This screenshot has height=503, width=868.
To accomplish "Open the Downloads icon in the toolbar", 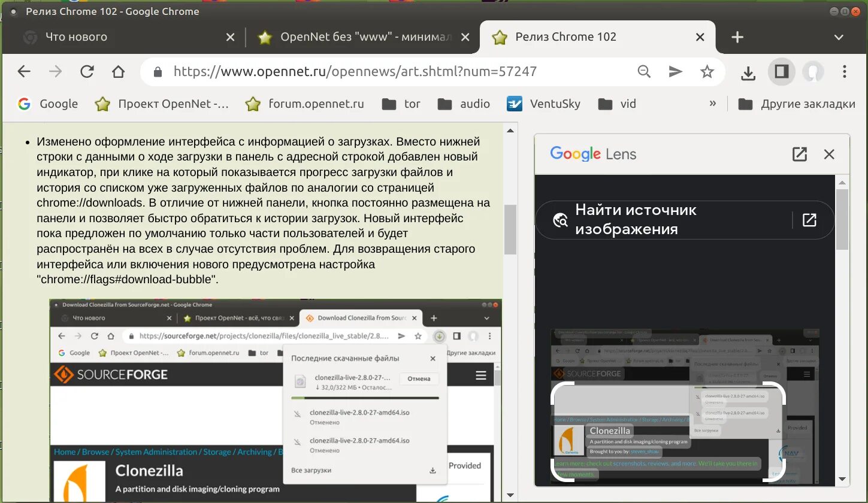I will [748, 71].
